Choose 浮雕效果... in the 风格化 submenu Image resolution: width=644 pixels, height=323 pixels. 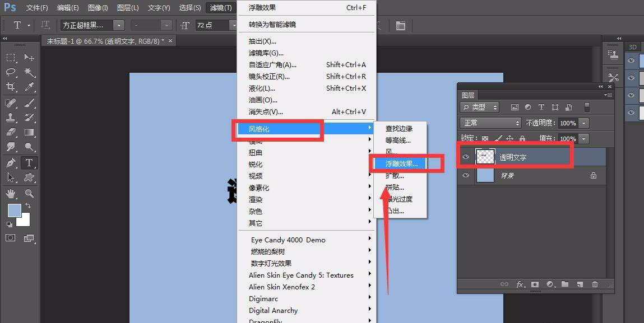[401, 164]
